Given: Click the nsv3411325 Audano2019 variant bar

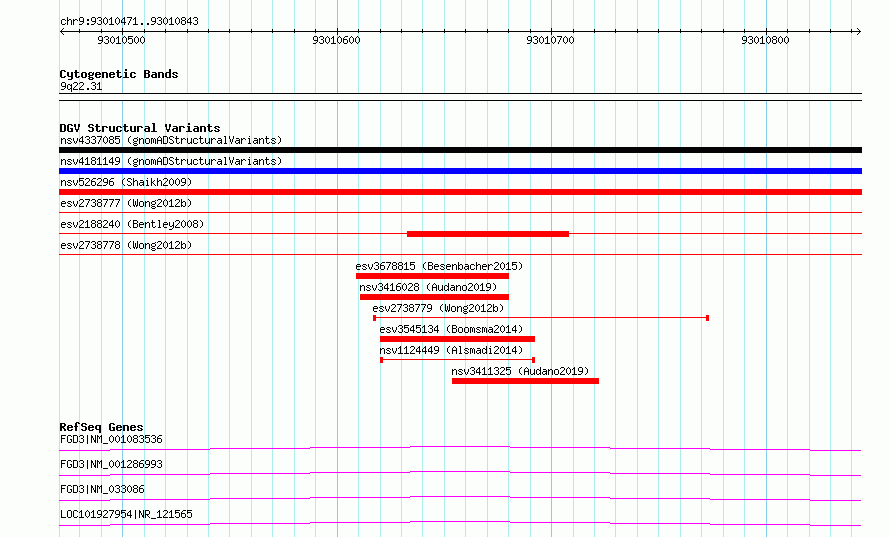Looking at the screenshot, I should click(x=526, y=381).
